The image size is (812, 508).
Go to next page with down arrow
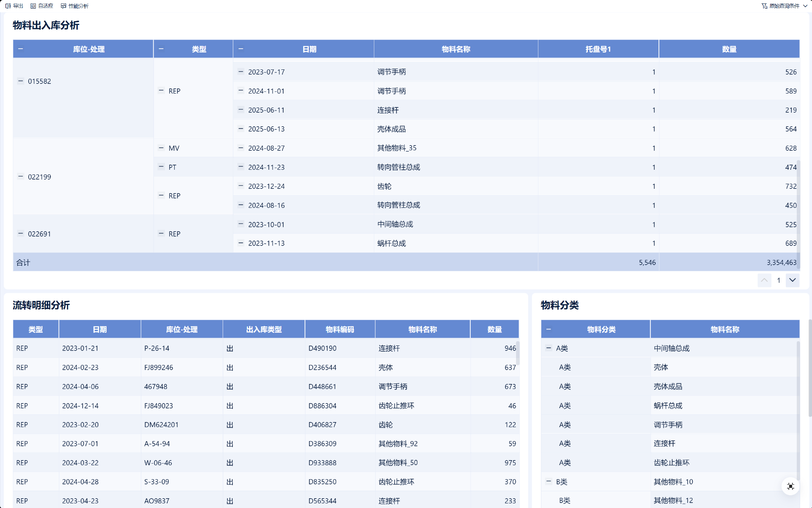coord(793,280)
